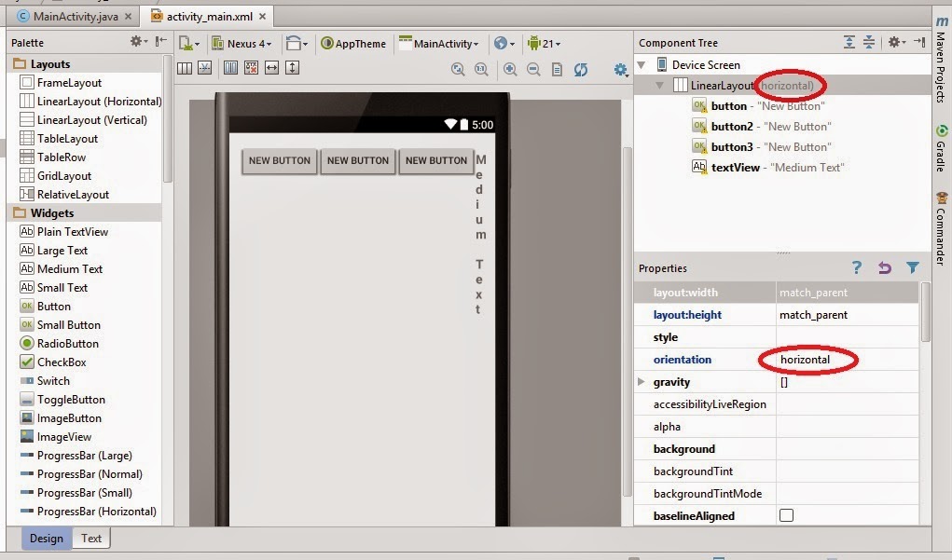Click the Zoom Out magnifier icon
The height and width of the screenshot is (560, 952).
(532, 70)
